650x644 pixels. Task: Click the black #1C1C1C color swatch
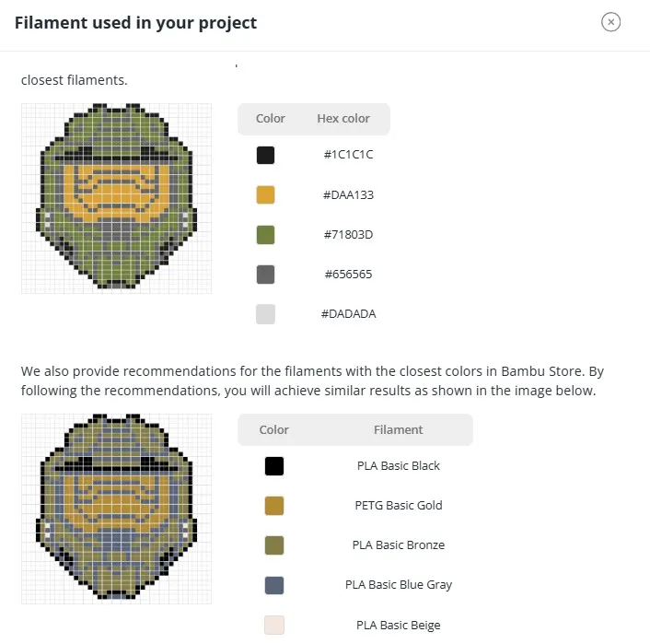(265, 155)
